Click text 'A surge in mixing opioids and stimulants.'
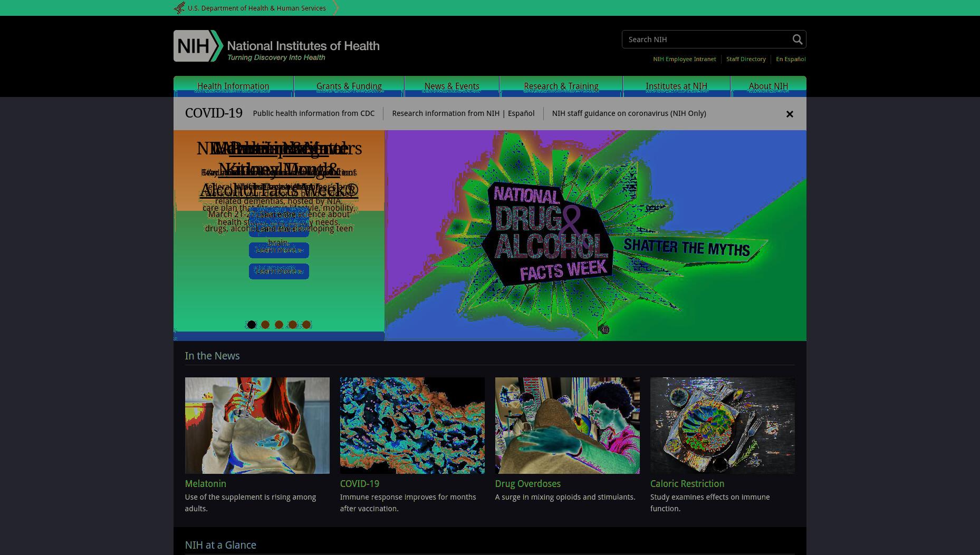980x555 pixels. [x=565, y=497]
